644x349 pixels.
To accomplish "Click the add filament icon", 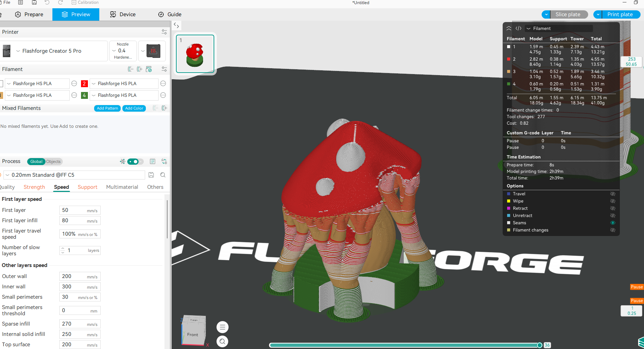I will click(x=140, y=69).
